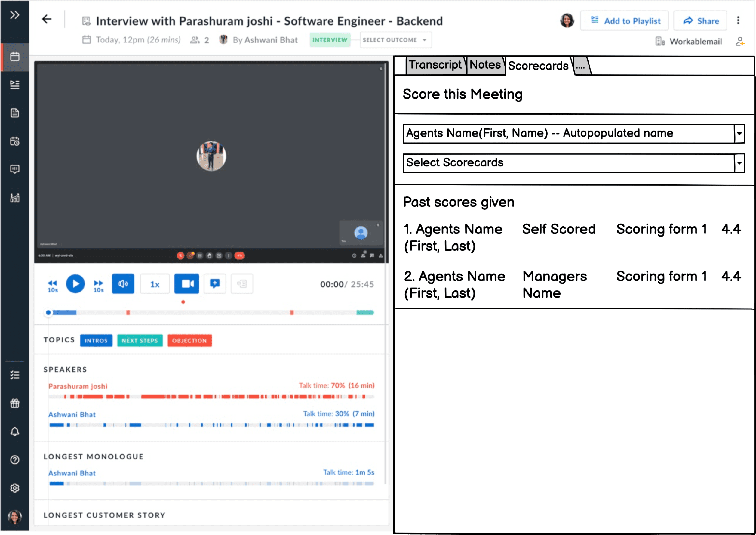
Task: Open the help question mark icon
Action: tap(14, 459)
